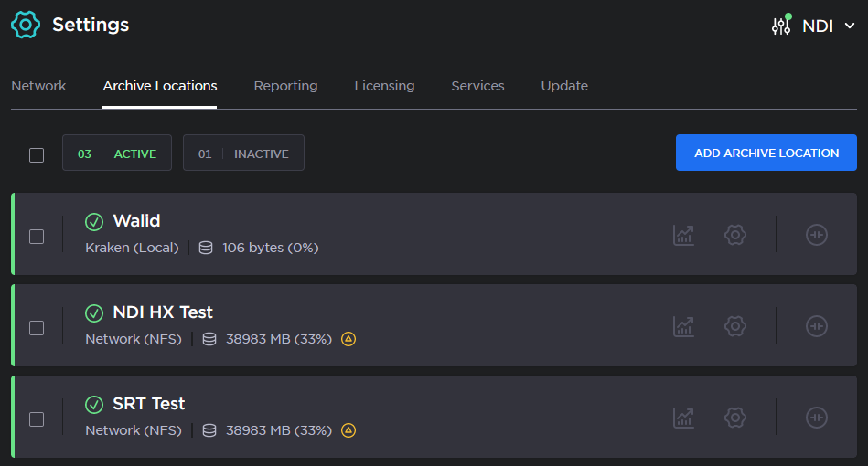Open the Licensing tab
Viewport: 868px width, 466px height.
[384, 86]
